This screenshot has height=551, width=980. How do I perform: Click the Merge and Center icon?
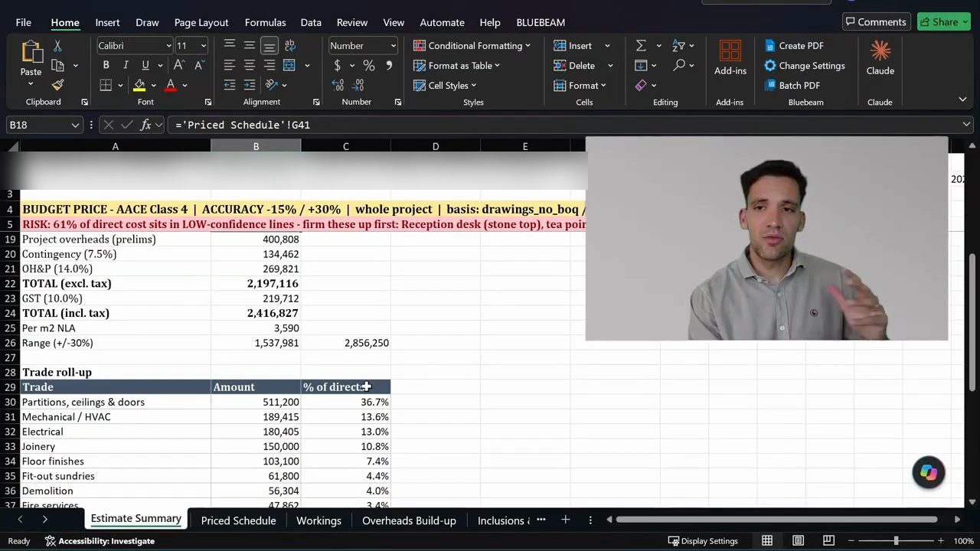(x=289, y=65)
